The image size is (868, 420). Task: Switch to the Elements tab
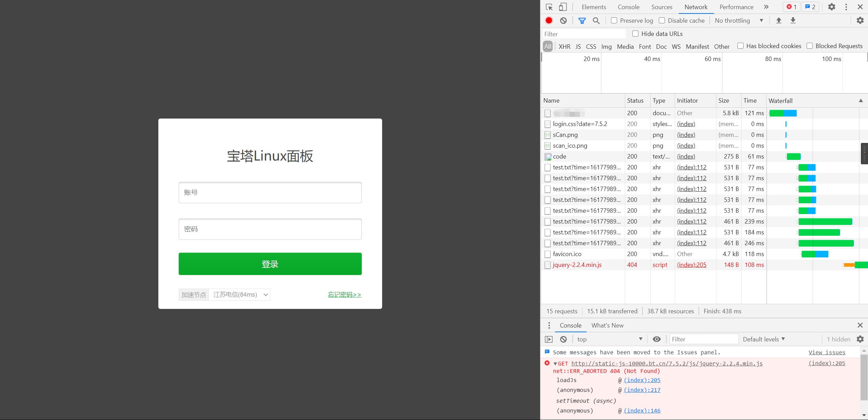click(x=594, y=7)
